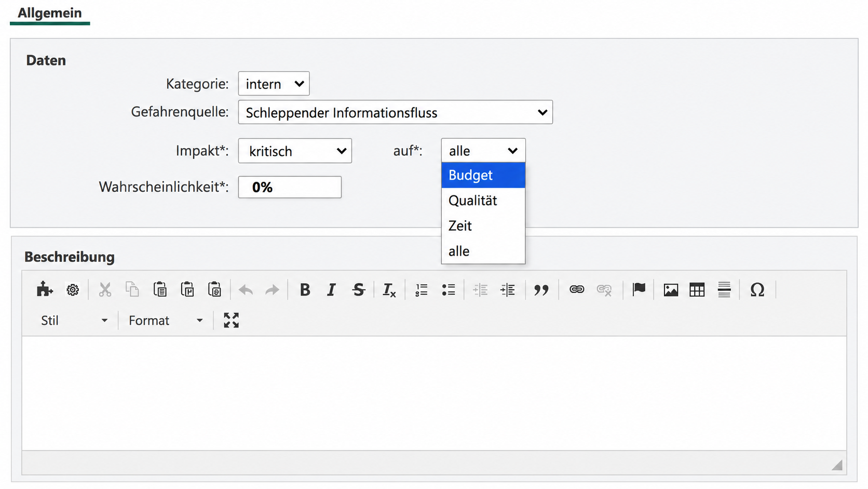Viewport: 868px width, 489px height.
Task: Click the Undo arrow
Action: tap(246, 289)
